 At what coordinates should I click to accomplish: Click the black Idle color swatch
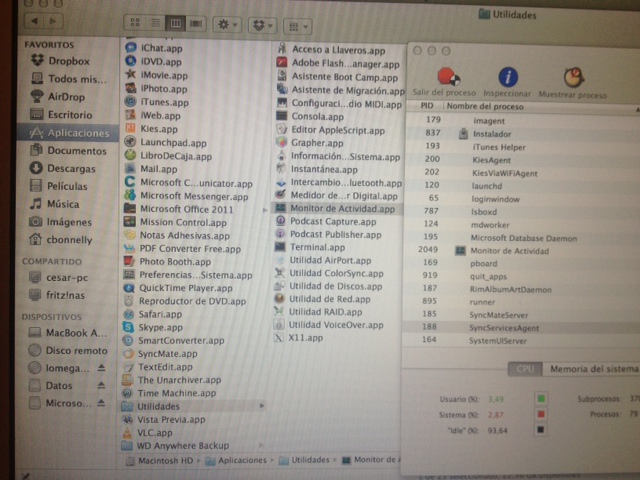540,430
